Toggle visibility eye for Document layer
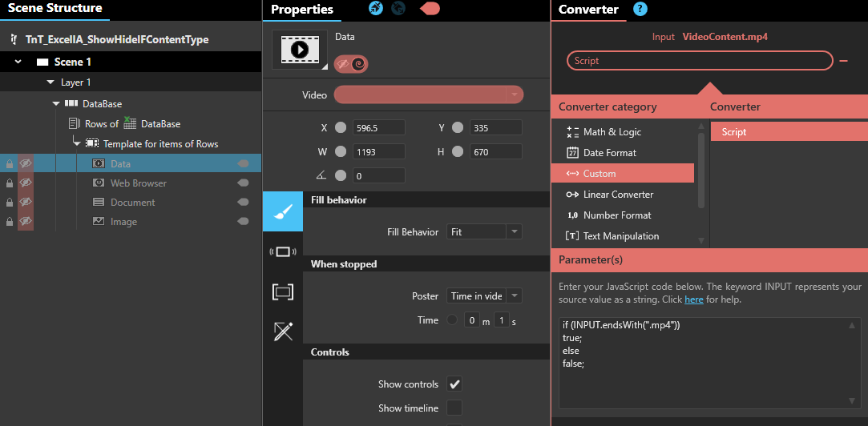Image resolution: width=868 pixels, height=426 pixels. [26, 203]
